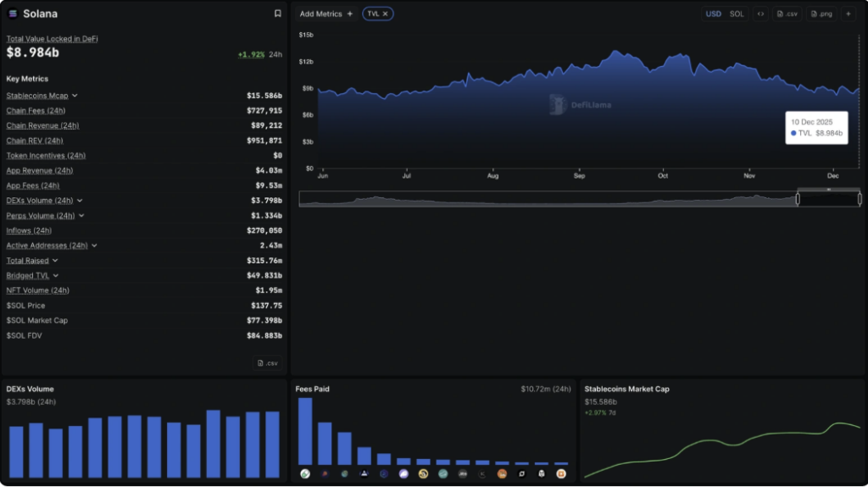Click the Solana logo icon
Image resolution: width=868 pixels, height=492 pixels.
[13, 14]
